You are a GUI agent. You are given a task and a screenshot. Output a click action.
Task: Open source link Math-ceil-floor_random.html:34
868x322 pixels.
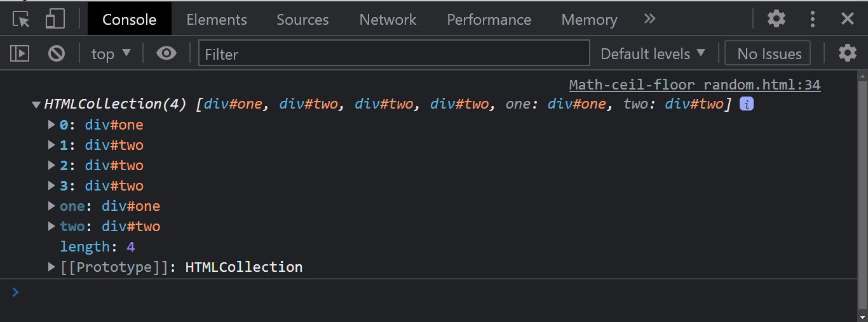695,85
